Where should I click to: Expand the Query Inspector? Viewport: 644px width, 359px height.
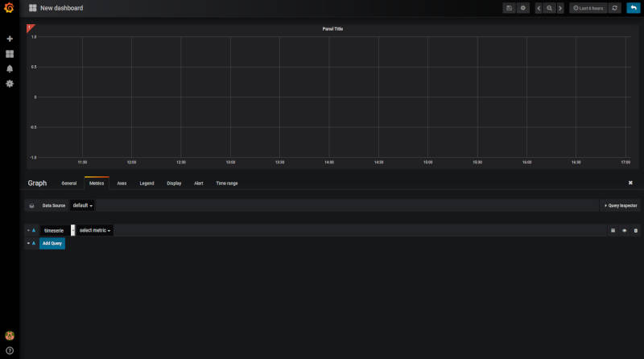(x=621, y=205)
